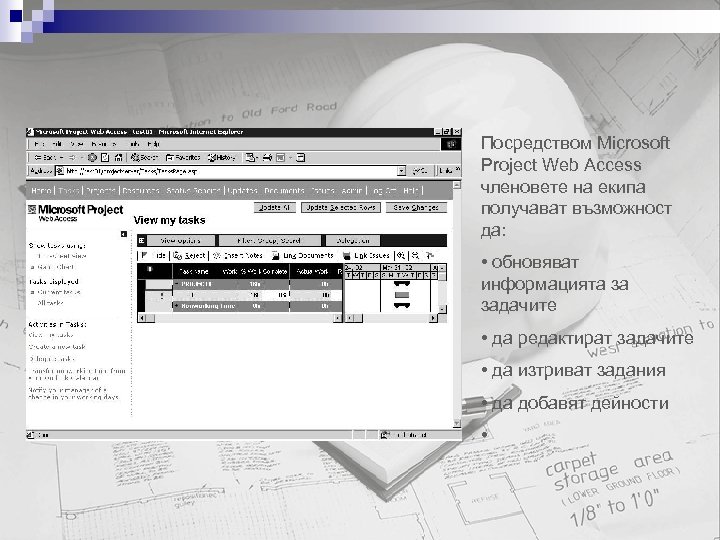
Task: Click the Zoom Out magnifier icon
Action: pos(416,256)
